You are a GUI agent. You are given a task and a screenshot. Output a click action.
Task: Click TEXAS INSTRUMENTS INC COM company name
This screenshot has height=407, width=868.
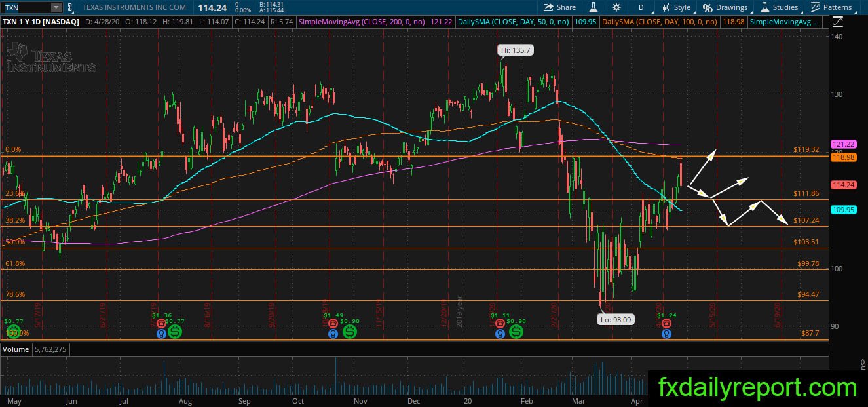click(x=134, y=7)
